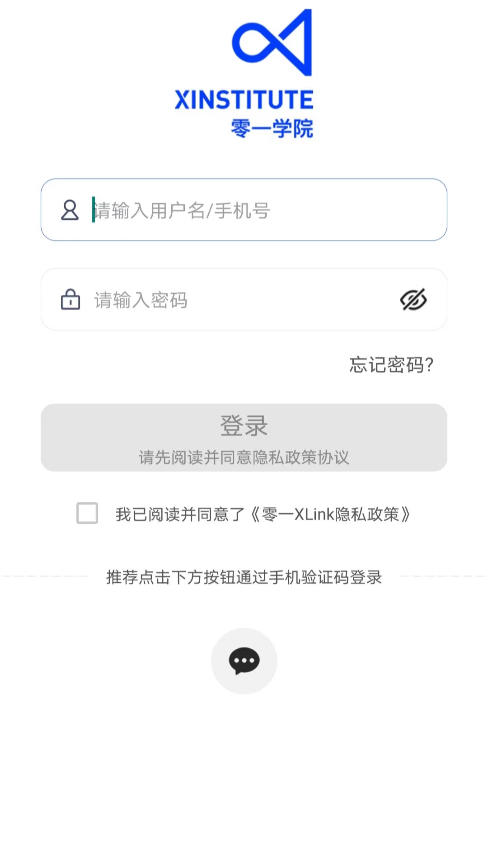Image resolution: width=488 pixels, height=868 pixels.
Task: Click the opening 《 bracket of privacy policy
Action: point(255,514)
